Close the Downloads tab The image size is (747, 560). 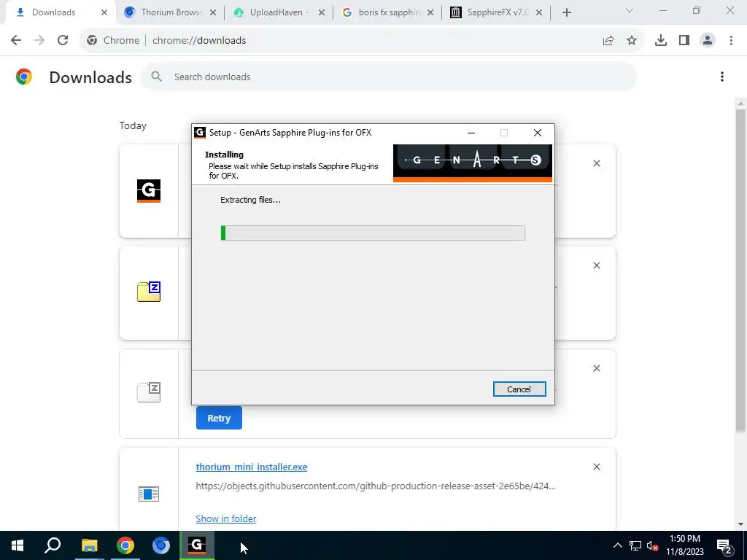104,12
